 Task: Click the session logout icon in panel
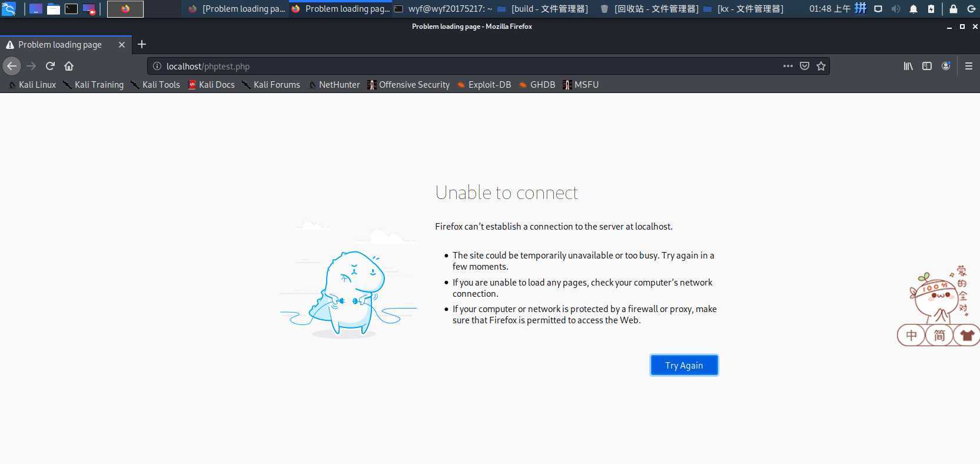pos(971,9)
